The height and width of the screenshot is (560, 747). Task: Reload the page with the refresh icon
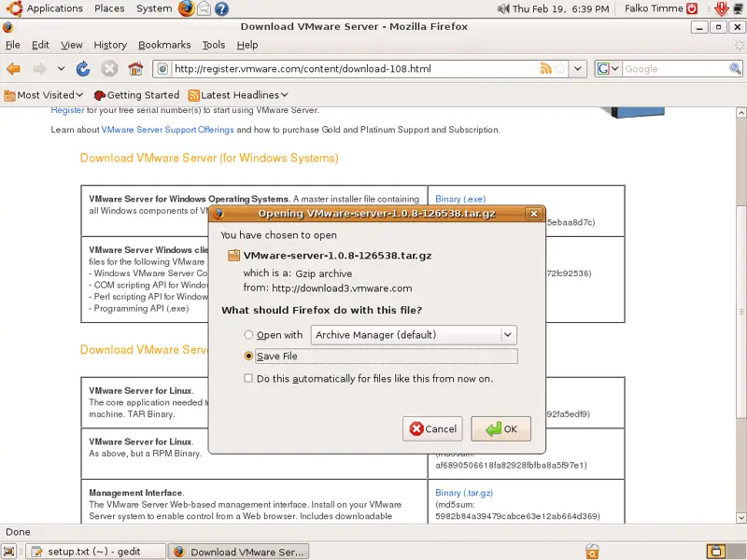tap(83, 69)
